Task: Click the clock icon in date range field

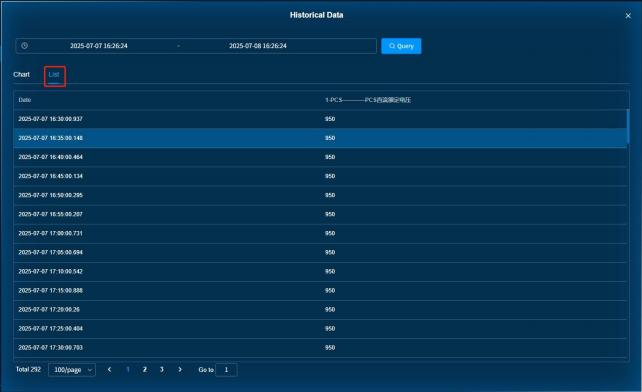Action: pyautogui.click(x=25, y=46)
